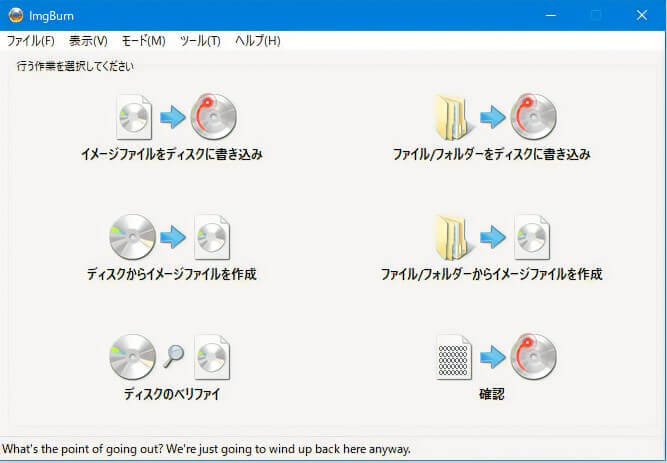Viewport: 667px width, 463px height.
Task: Click the ファイル/フォルダーをディスクに書き込み label
Action: point(492,155)
